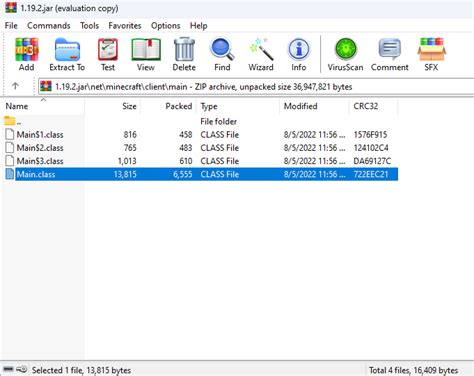Sort by Packed column header
Viewport: 474px width, 376px height.
pyautogui.click(x=168, y=106)
